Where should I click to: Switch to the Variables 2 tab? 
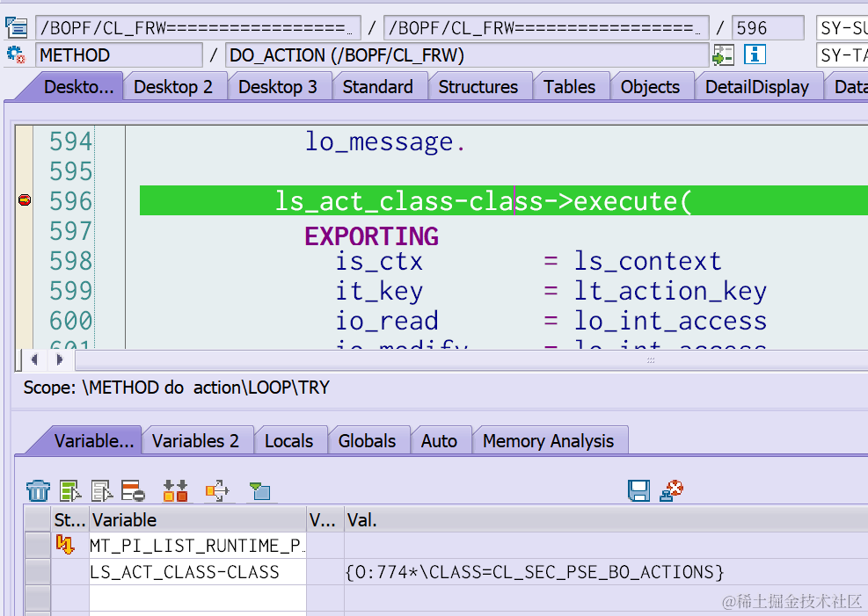click(x=195, y=441)
